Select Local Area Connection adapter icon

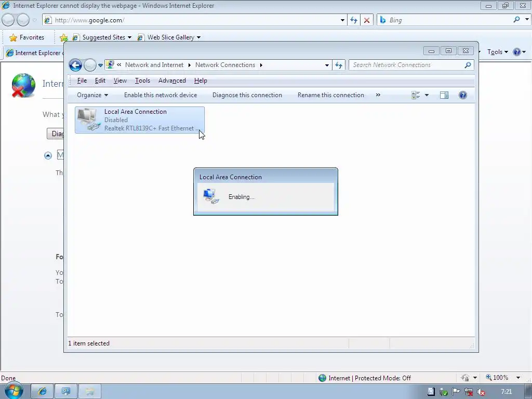pyautogui.click(x=88, y=119)
